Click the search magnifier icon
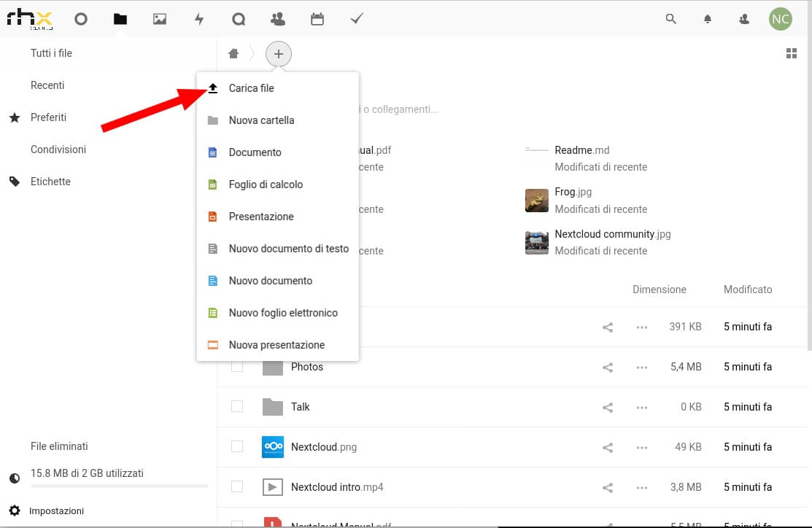Image resolution: width=812 pixels, height=528 pixels. point(670,19)
